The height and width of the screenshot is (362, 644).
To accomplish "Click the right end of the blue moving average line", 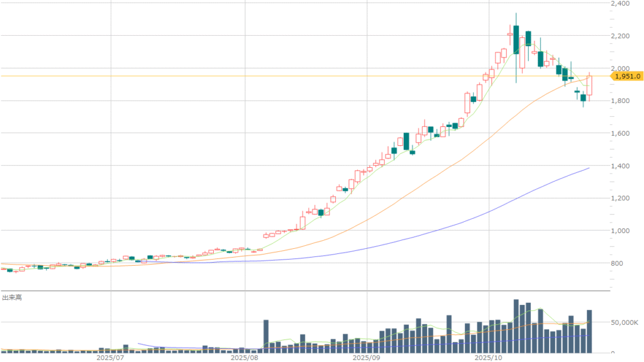I will 588,168.
